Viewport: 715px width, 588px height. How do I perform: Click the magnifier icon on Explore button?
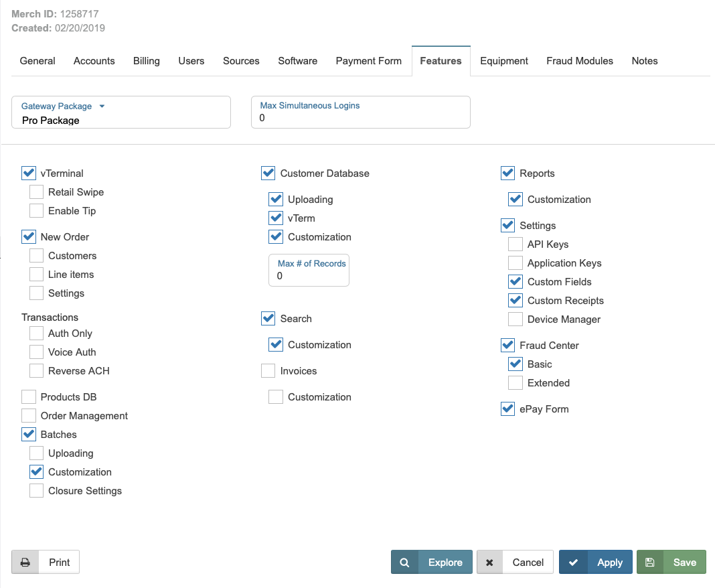pos(404,563)
